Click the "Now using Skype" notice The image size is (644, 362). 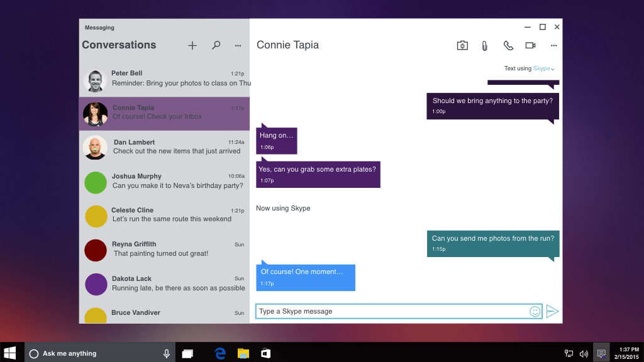click(283, 208)
